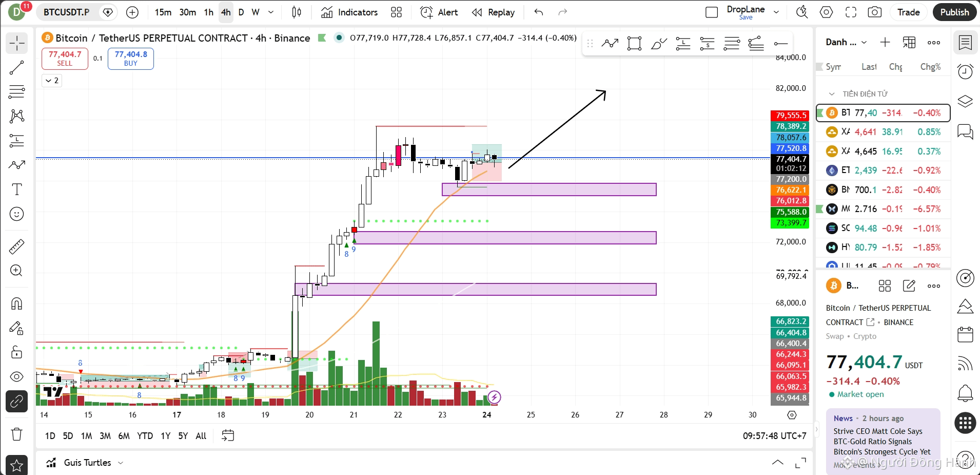Screen dimensions: 980x475
Task: Open the Trade panel
Action: [908, 12]
